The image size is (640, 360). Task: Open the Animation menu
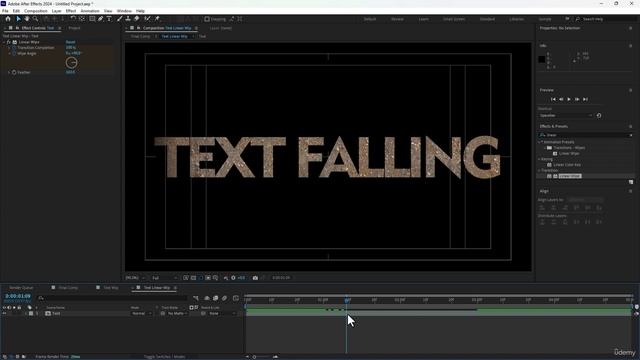tap(90, 11)
